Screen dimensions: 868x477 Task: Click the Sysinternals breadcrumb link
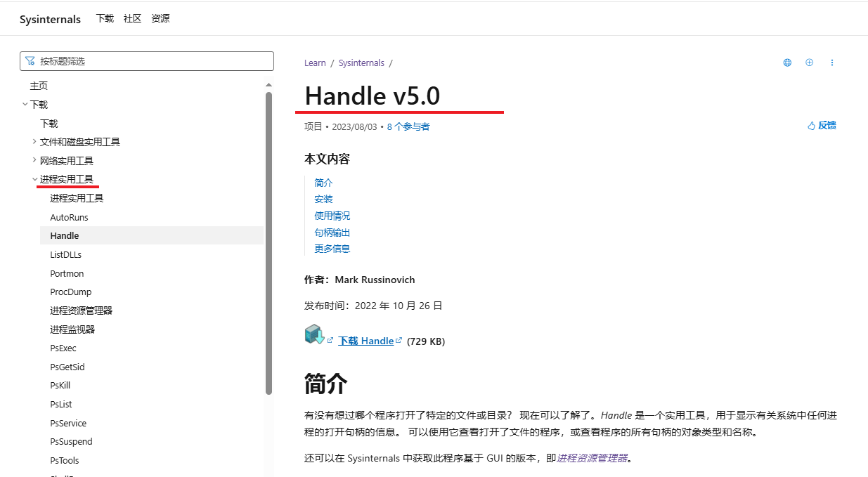tap(361, 63)
